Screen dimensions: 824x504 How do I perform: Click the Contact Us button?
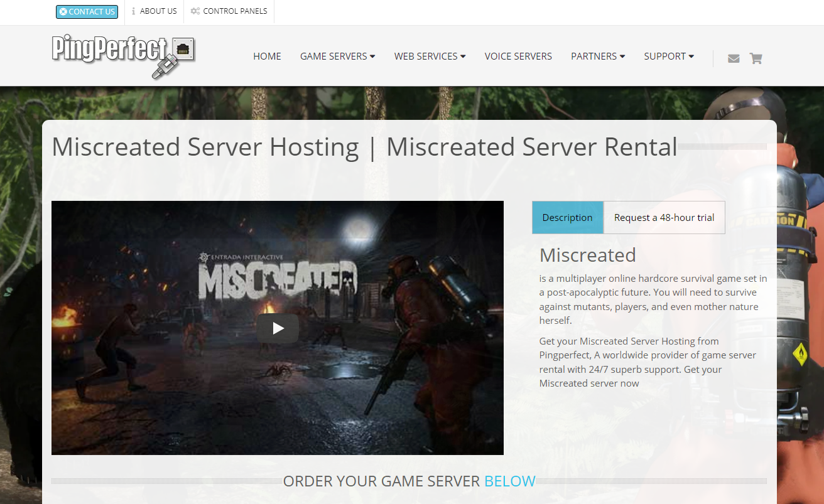(87, 11)
